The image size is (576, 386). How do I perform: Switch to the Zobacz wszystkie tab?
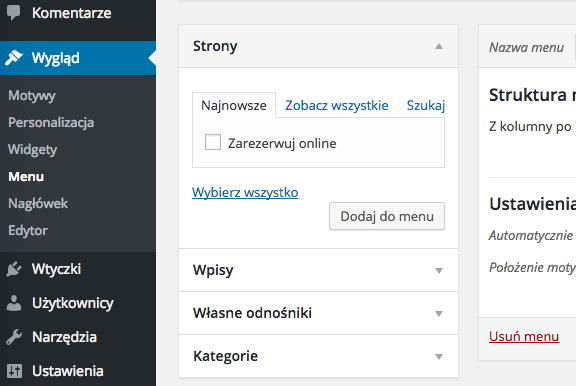[x=336, y=105]
